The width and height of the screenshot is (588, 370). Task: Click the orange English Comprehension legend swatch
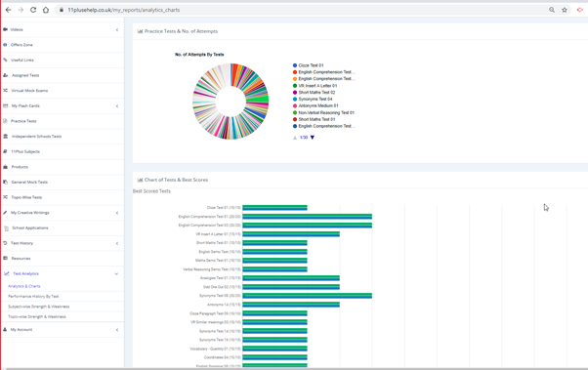[x=295, y=79]
